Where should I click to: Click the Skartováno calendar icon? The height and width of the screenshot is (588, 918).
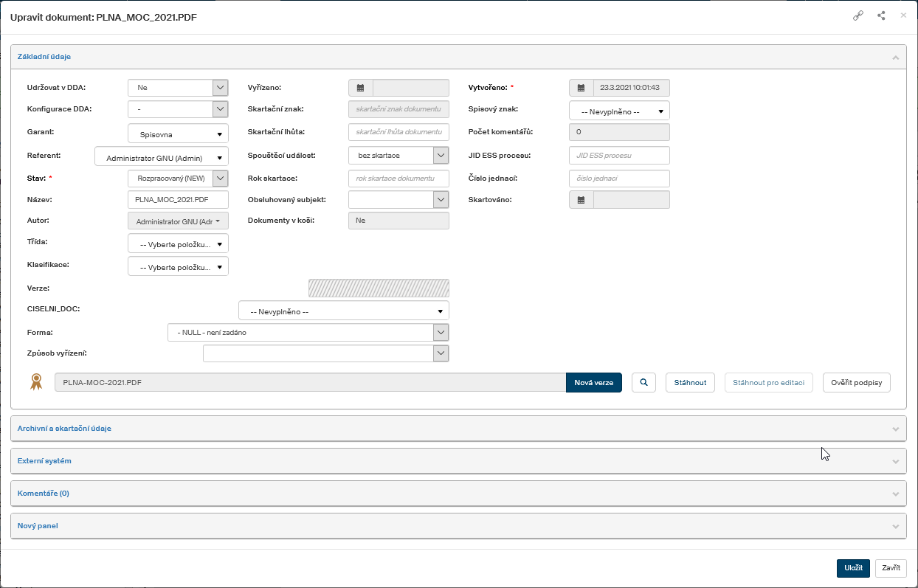[581, 200]
